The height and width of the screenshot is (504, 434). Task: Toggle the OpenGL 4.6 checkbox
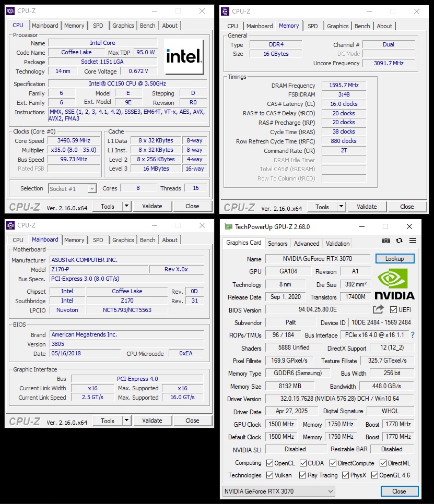374,475
